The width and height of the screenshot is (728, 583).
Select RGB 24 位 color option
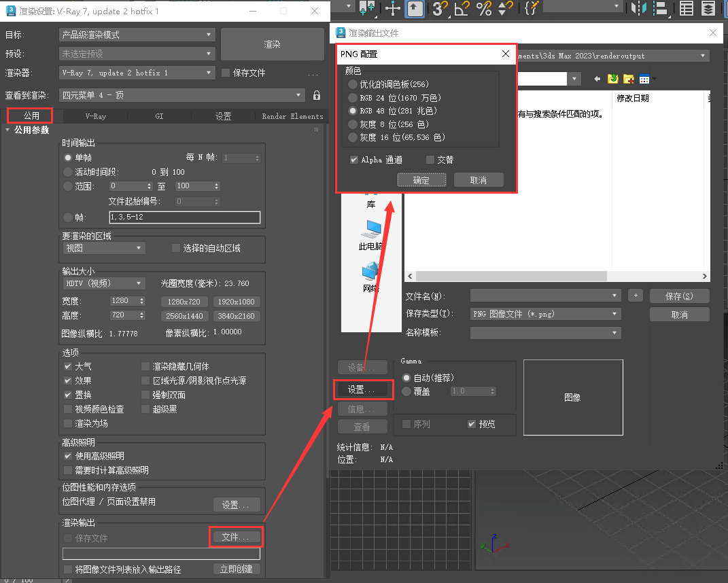(352, 98)
